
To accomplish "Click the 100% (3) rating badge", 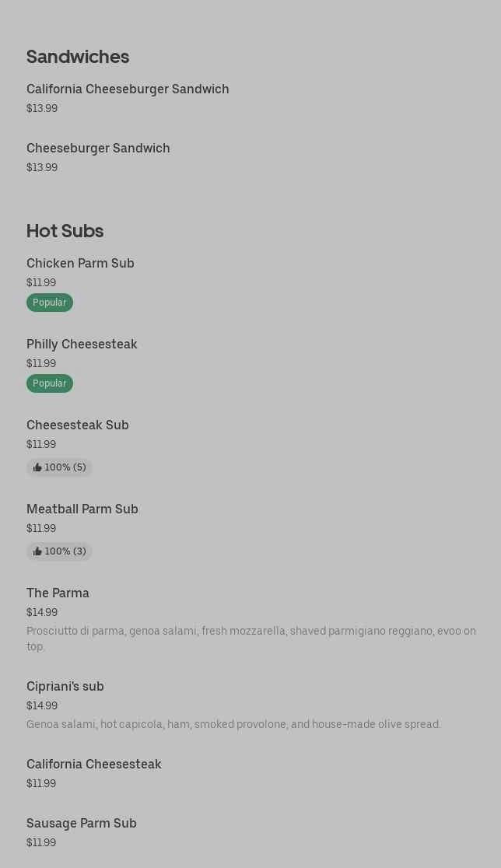I will pos(65,551).
